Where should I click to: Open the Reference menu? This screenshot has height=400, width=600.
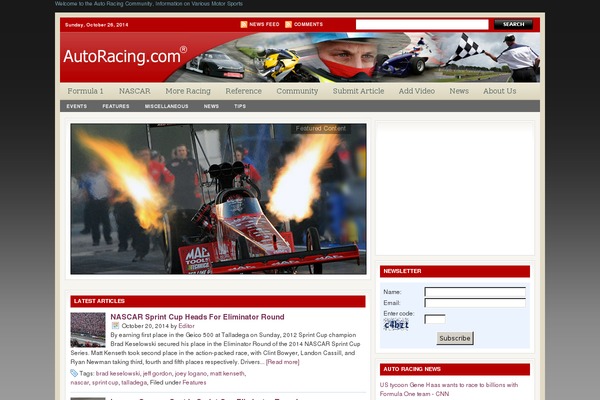(243, 91)
